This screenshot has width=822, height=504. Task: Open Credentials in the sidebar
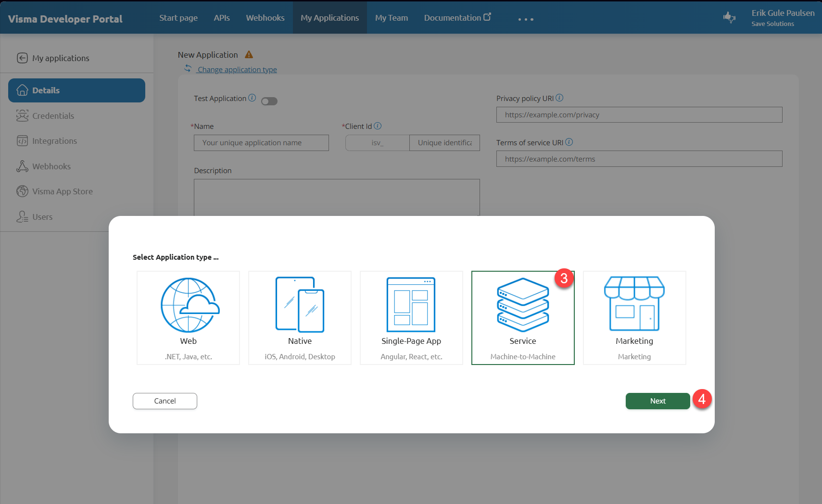click(x=53, y=116)
